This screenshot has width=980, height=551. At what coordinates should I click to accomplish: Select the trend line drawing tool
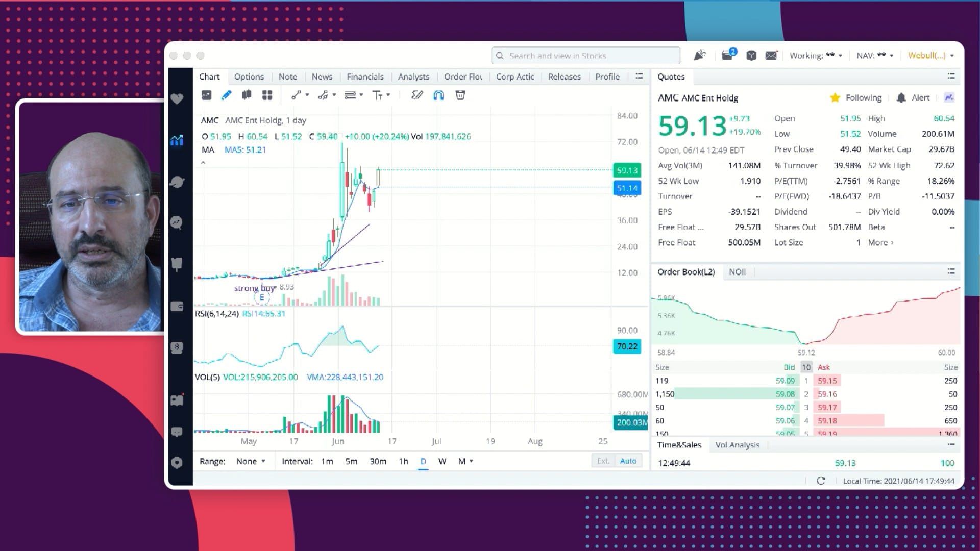(296, 95)
